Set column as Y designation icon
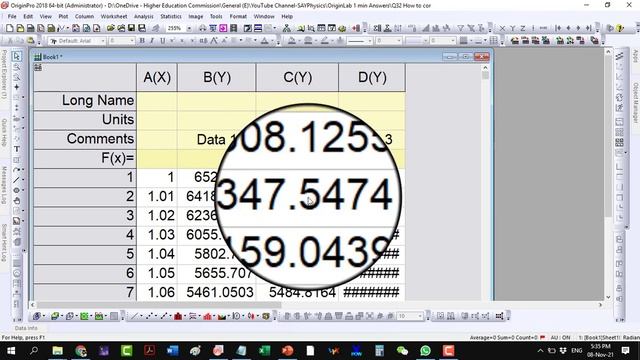The width and height of the screenshot is (640, 360). click(513, 28)
